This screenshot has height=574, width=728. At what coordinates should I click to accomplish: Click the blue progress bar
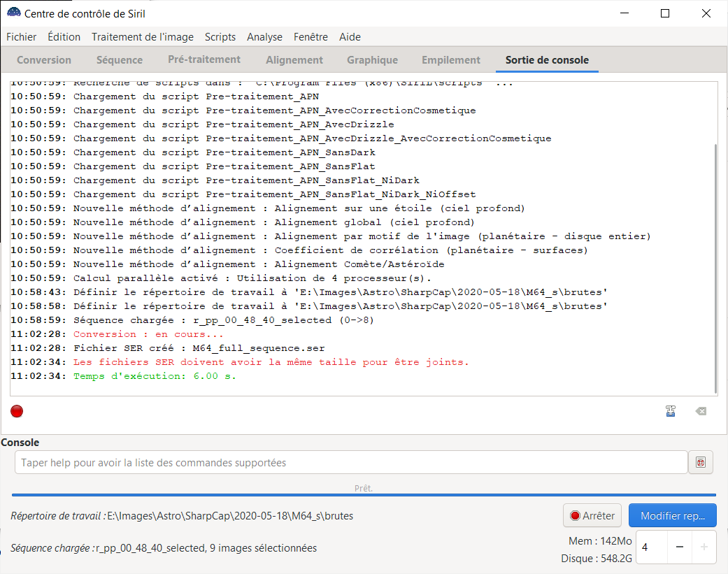(364, 495)
